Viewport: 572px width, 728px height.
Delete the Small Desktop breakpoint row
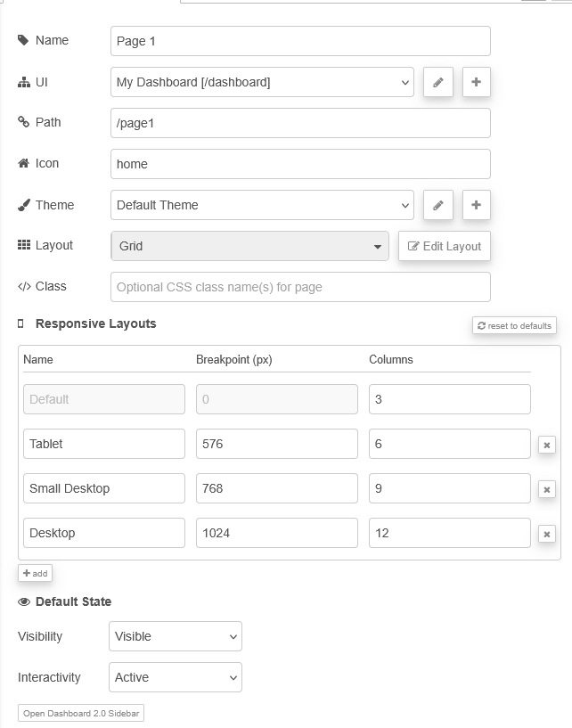tap(546, 489)
